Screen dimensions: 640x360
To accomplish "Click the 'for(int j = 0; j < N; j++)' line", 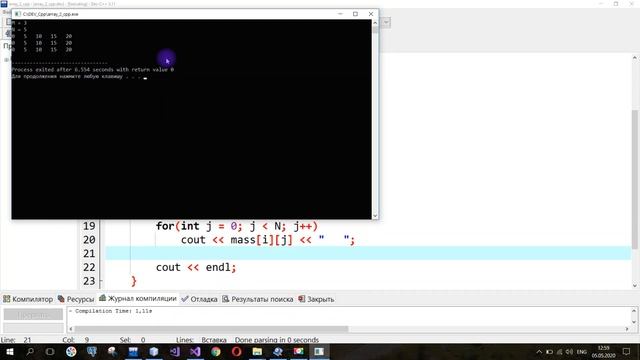I will tap(237, 226).
